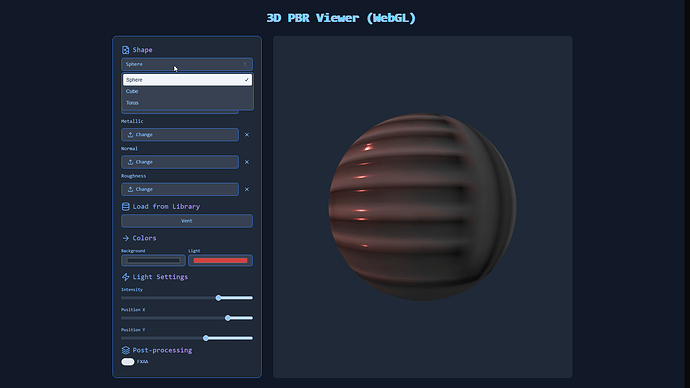Load the Vent material from library
Viewport: 690px width, 388px height.
tap(187, 221)
